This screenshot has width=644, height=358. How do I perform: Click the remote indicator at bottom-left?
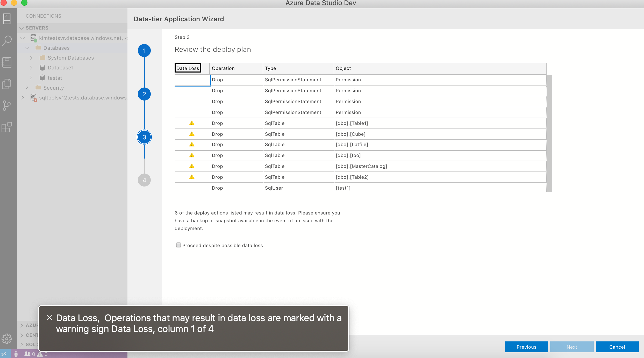[3, 354]
